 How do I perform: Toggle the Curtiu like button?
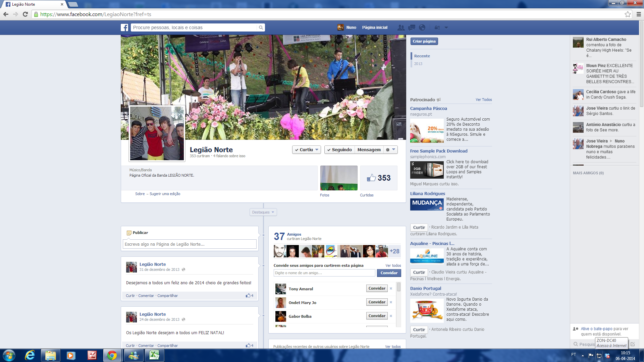[306, 150]
